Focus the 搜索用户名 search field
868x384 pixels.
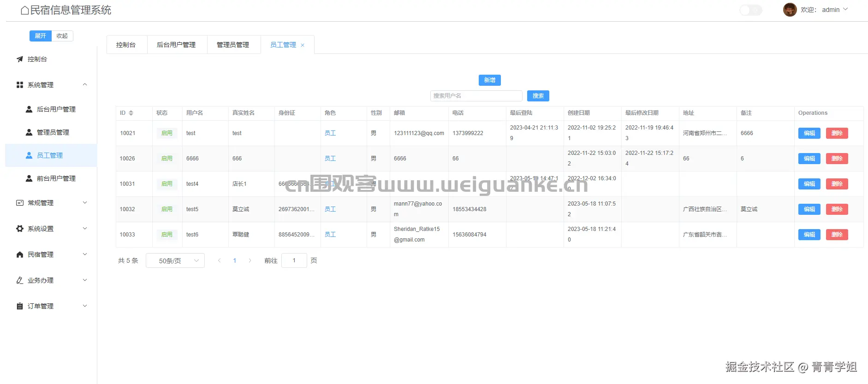[476, 96]
